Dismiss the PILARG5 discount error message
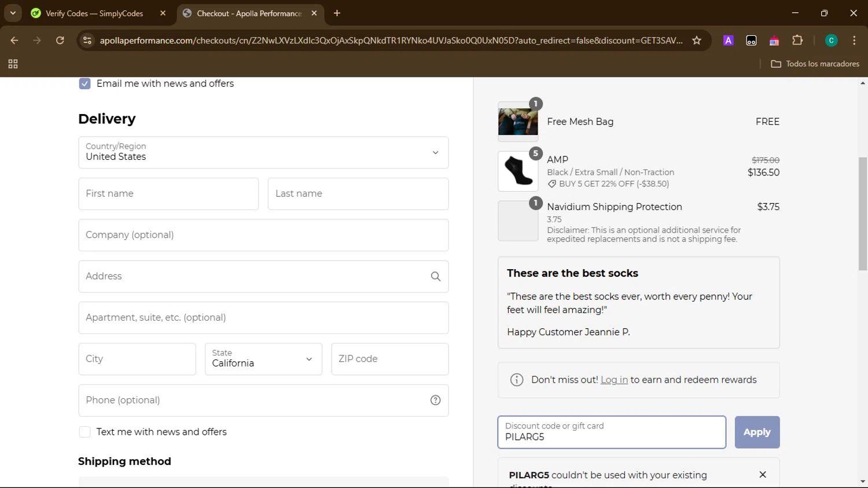 763,475
